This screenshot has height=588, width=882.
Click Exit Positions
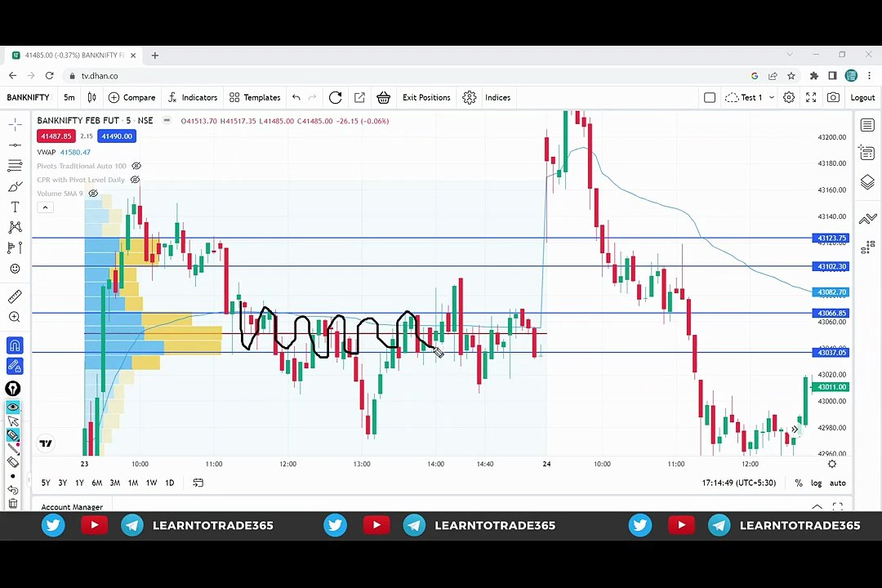pyautogui.click(x=426, y=97)
